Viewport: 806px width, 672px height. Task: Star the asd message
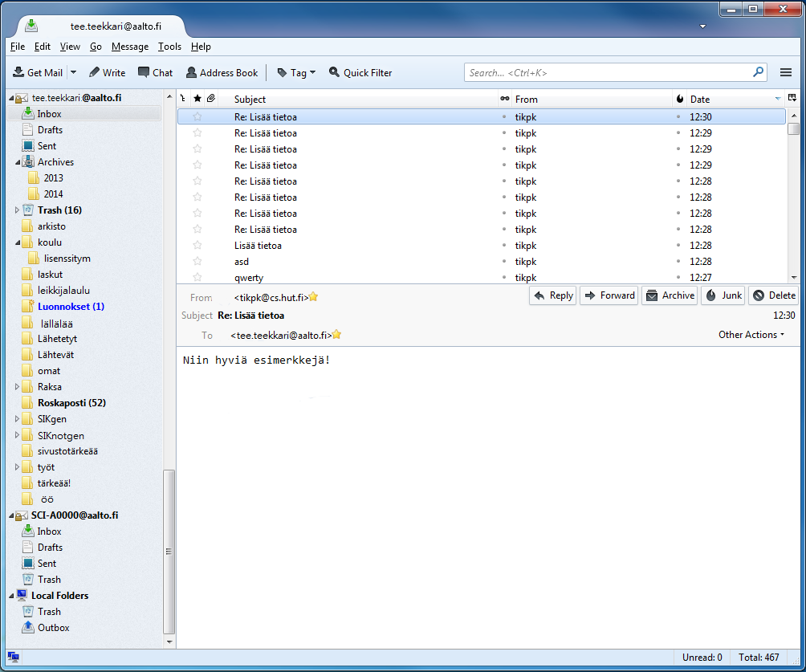point(197,261)
